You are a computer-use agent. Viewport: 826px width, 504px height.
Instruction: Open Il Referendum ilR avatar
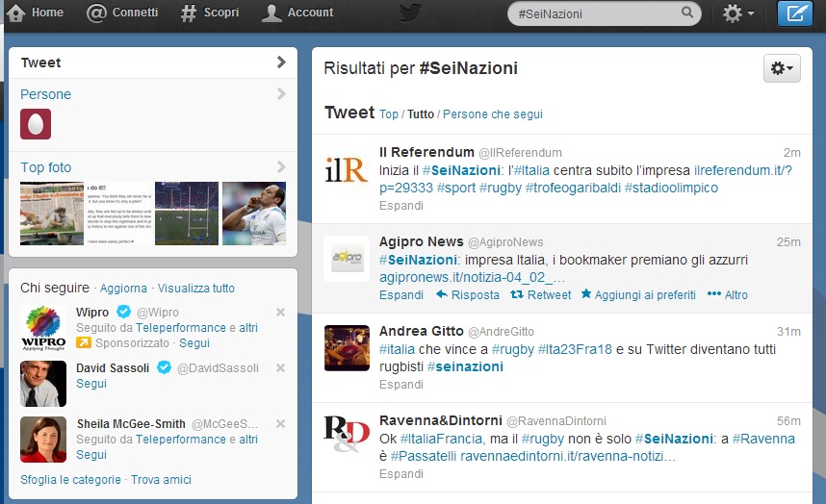coord(347,169)
